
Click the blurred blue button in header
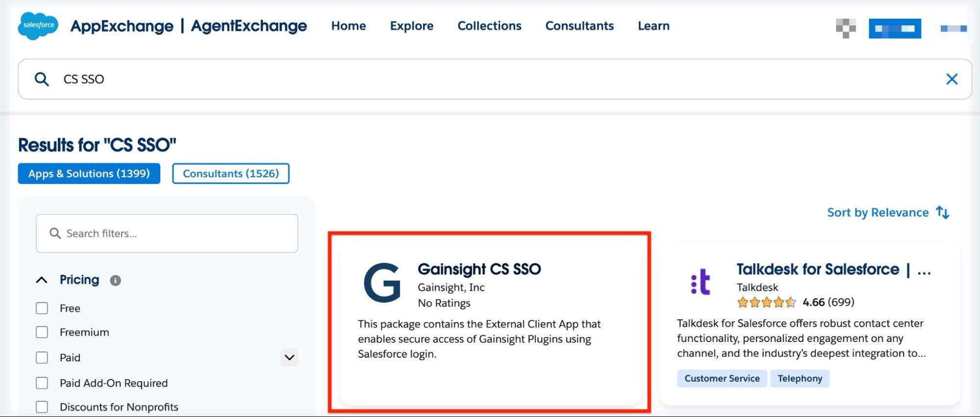pos(895,28)
